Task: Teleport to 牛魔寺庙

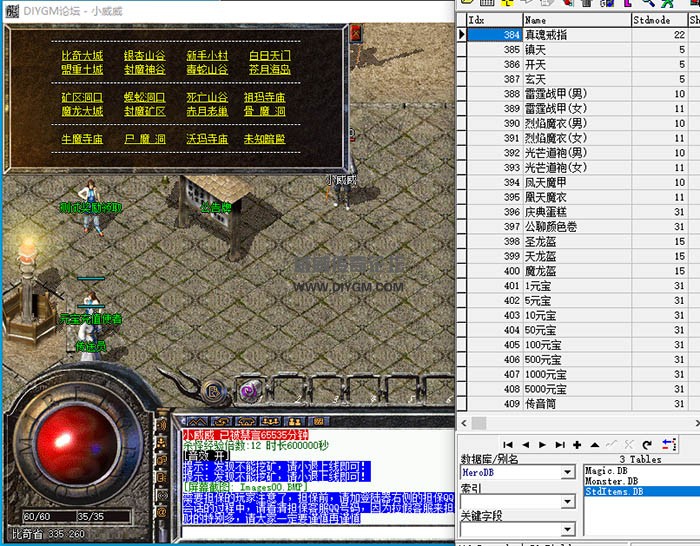Action: click(x=83, y=139)
